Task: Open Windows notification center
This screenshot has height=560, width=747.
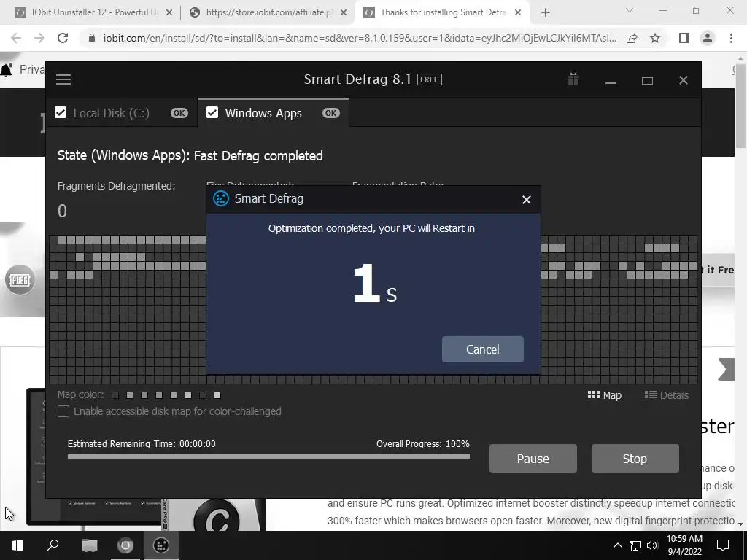Action: 723,545
